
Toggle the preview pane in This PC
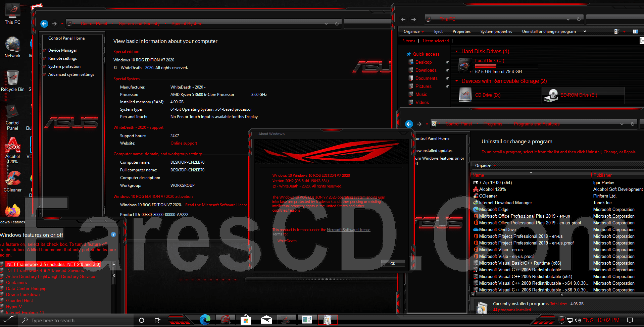click(x=635, y=32)
